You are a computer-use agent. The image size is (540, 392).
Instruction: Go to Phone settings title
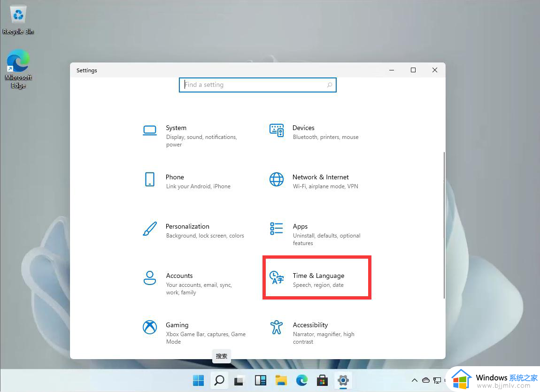coord(175,177)
